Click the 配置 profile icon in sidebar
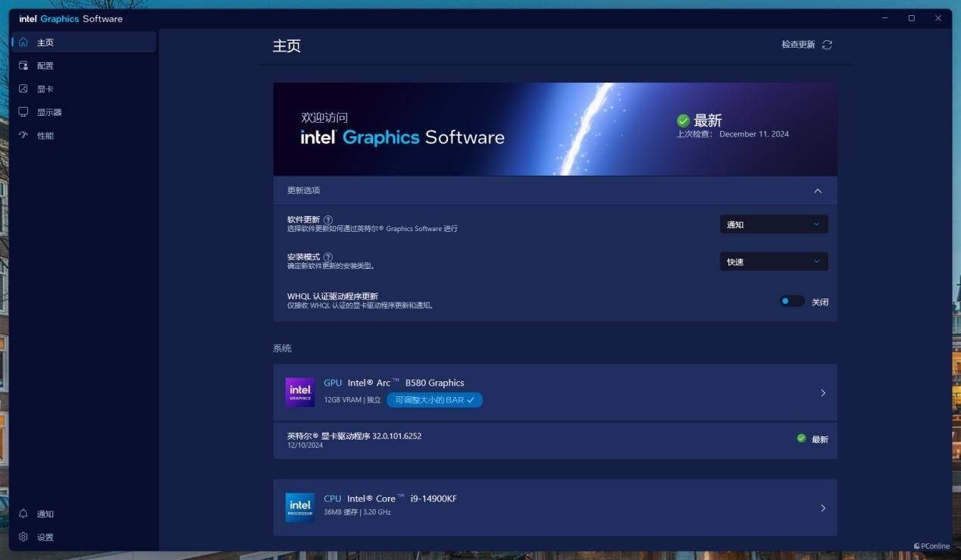The height and width of the screenshot is (560, 961). coord(23,66)
